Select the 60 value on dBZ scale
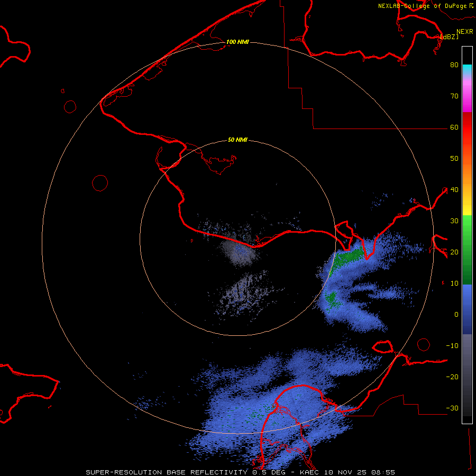 pos(454,127)
